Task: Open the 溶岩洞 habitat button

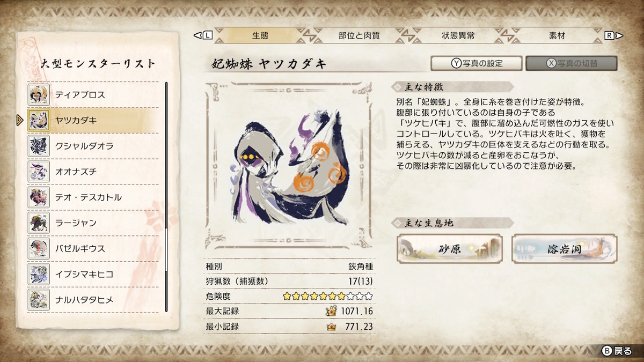Action: coord(565,248)
